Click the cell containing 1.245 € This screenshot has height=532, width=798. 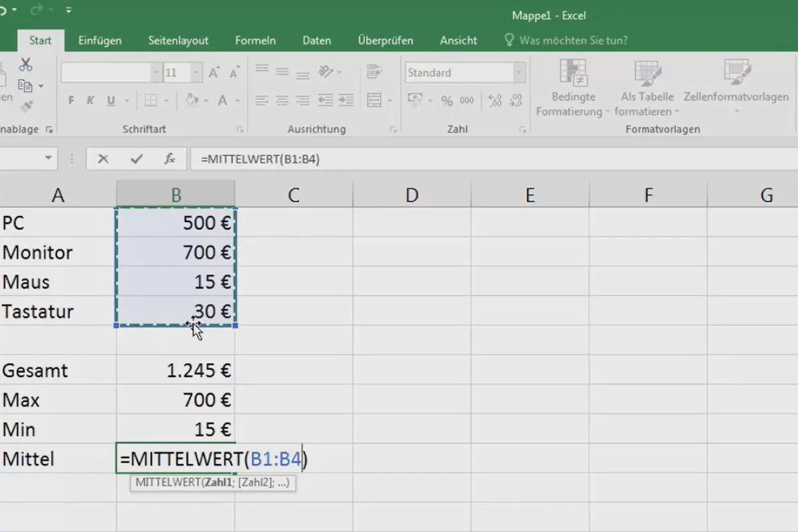tap(176, 370)
